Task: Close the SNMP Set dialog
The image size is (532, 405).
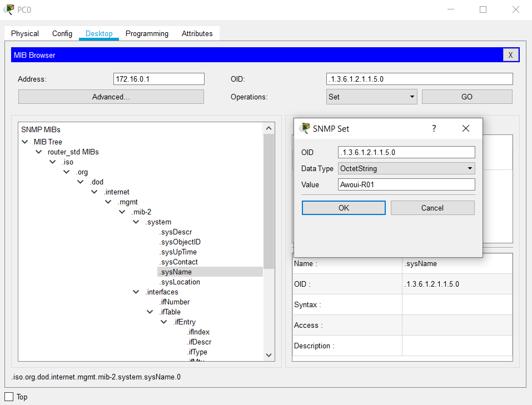Action: [465, 128]
